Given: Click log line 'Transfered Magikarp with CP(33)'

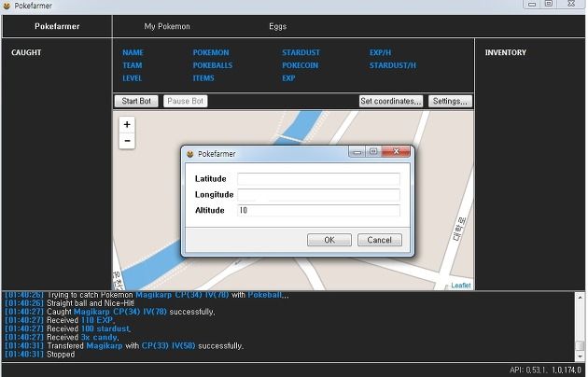Looking at the screenshot, I should point(124,346).
